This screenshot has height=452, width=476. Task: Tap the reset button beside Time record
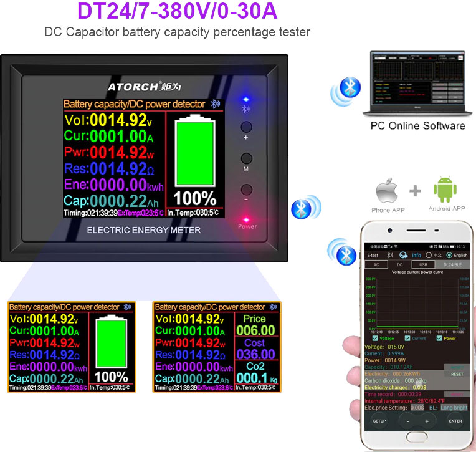coord(457,394)
